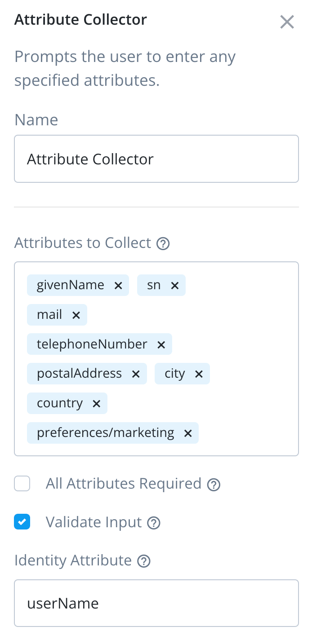Image resolution: width=312 pixels, height=644 pixels.
Task: Enable the All Attributes Required checkbox
Action: click(x=22, y=483)
